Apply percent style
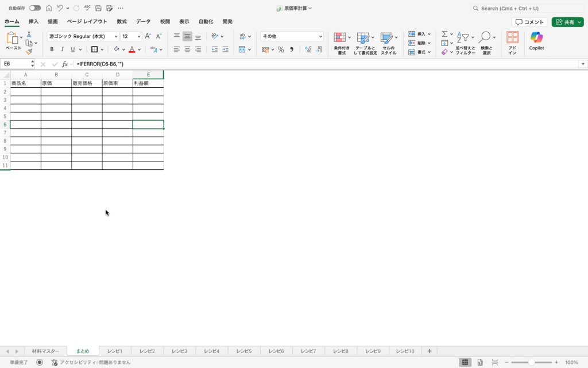 (x=281, y=49)
